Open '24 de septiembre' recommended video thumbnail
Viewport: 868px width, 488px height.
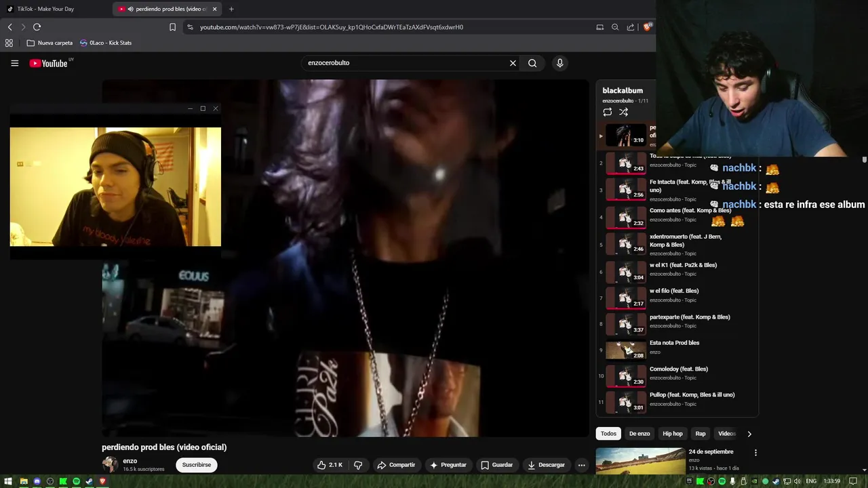[x=640, y=461]
